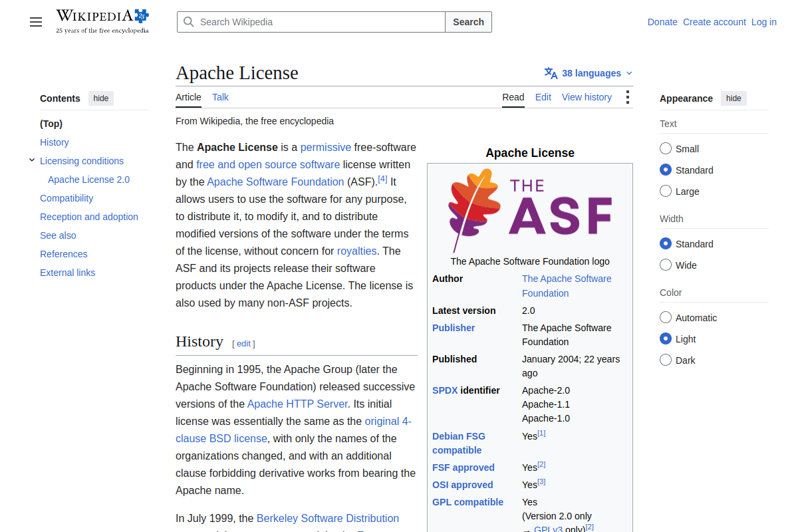Open the Publisher link in infobox
The image size is (798, 532).
454,328
